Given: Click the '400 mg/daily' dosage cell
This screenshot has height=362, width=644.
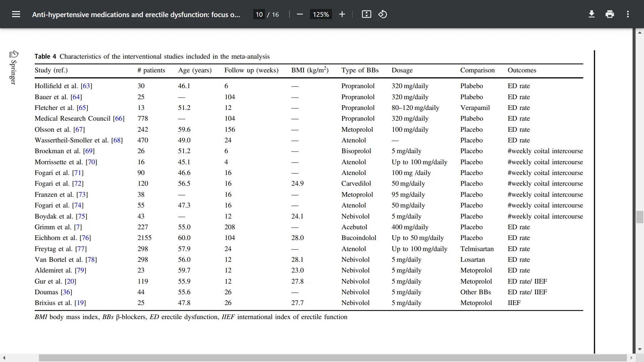Looking at the screenshot, I should click(x=410, y=227).
